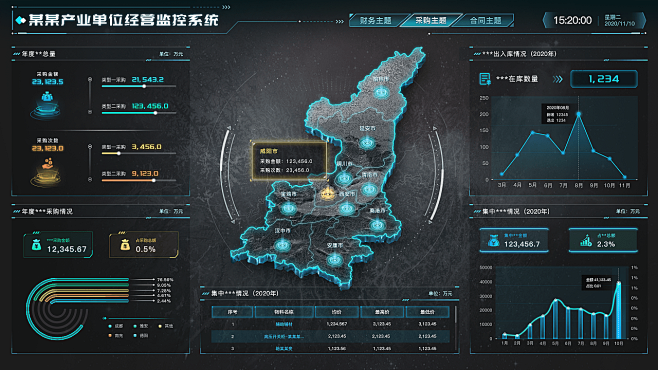This screenshot has height=370, width=658.
Task: Click the 8月 peak point on the line chart
Action: pyautogui.click(x=579, y=114)
